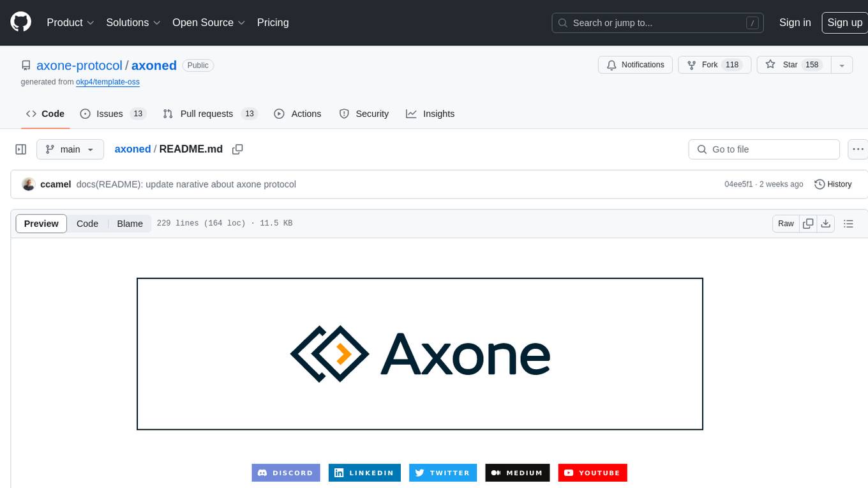Copy raw file contents

(808, 224)
